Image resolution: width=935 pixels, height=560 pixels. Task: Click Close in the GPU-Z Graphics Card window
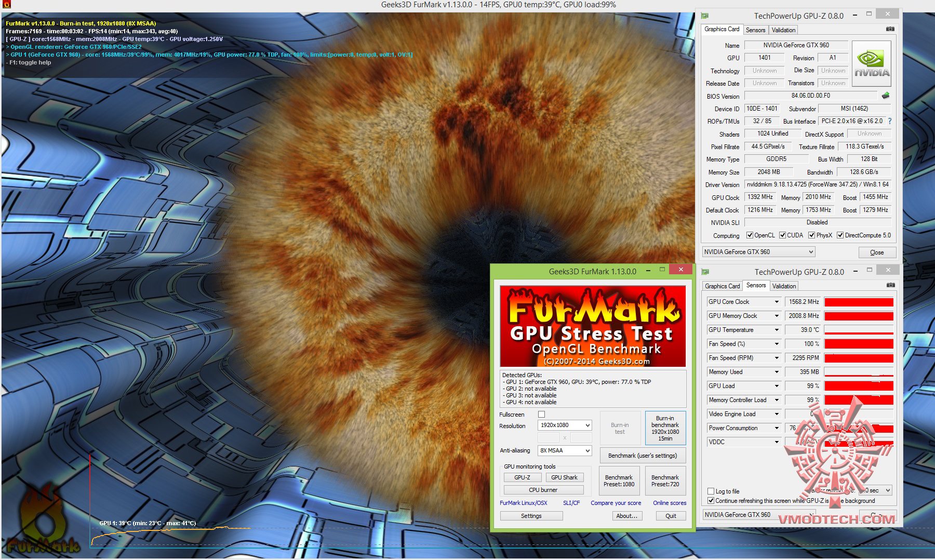(x=877, y=252)
